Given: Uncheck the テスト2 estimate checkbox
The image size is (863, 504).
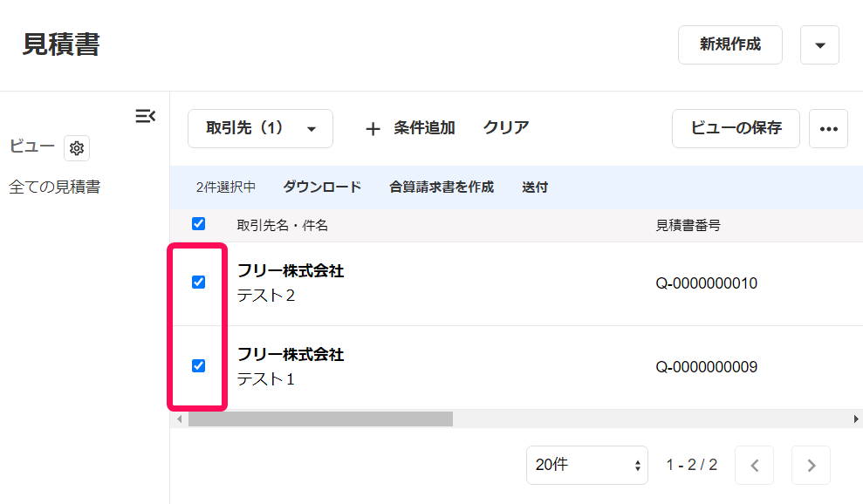Looking at the screenshot, I should tap(199, 283).
